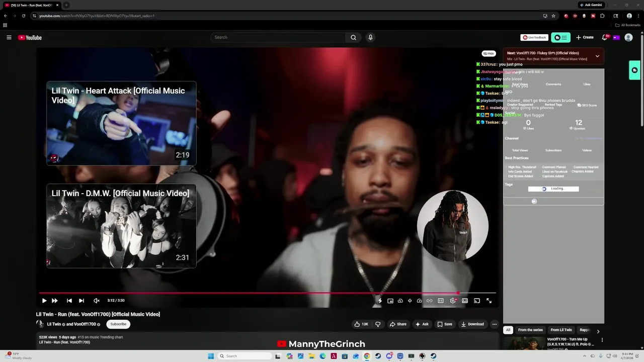Click the Create button
Screen dimensions: 644x362
(x=585, y=37)
